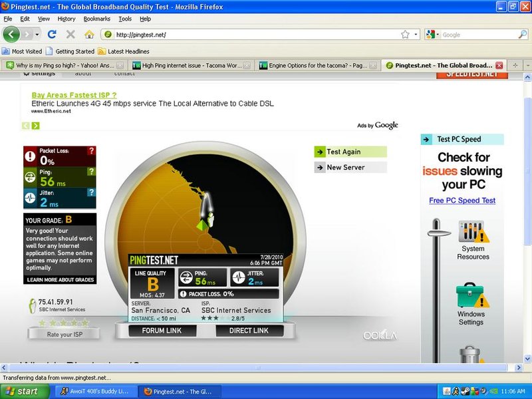Open the Edit menu
Screen dimensions: 532x399
pos(25,19)
